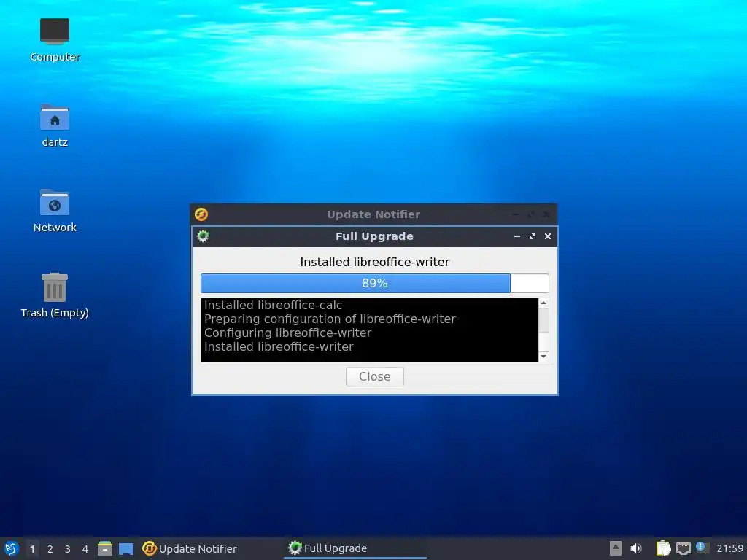Open the network connection tray icon
This screenshot has height=560, width=747.
683,548
